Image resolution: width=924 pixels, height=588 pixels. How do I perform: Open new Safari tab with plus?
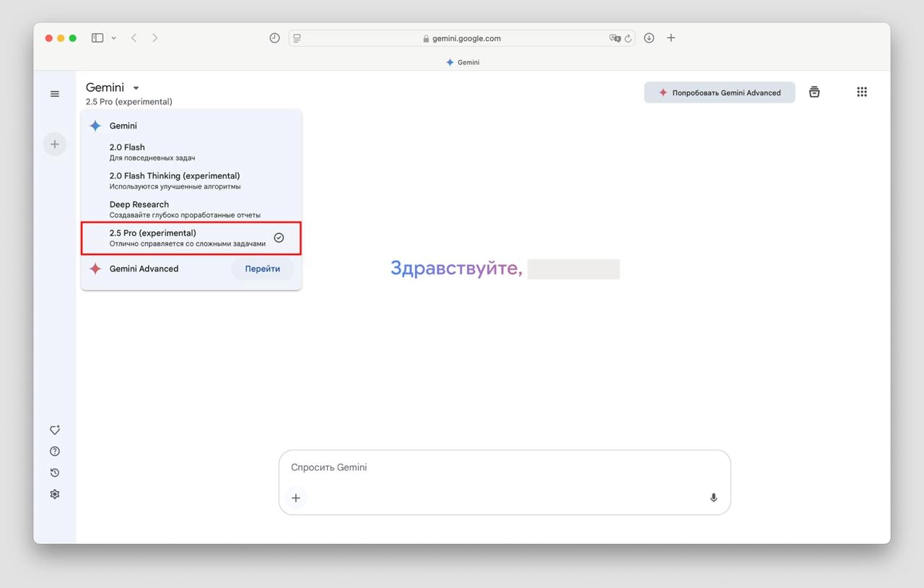(x=671, y=38)
